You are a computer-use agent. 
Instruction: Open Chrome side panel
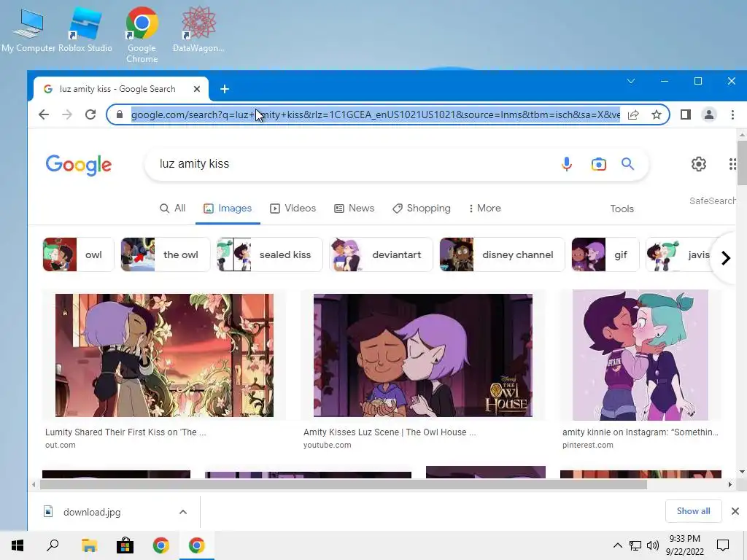point(686,114)
